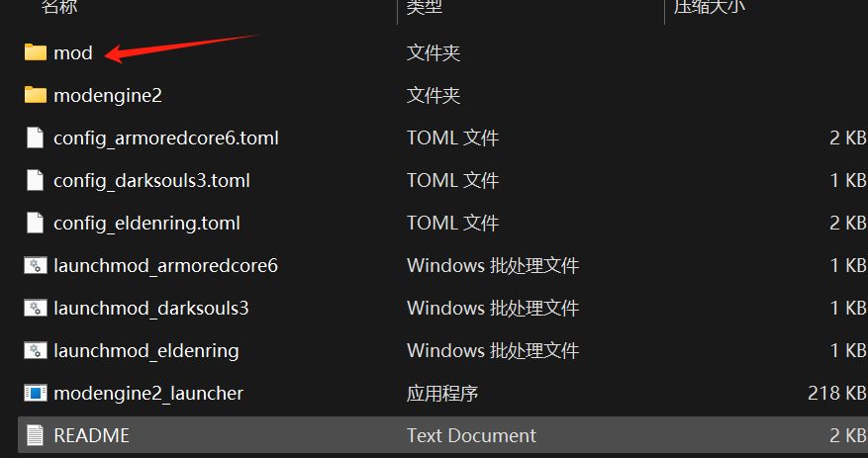Image resolution: width=868 pixels, height=458 pixels.
Task: Select file name launchmod_armoredcore6
Action: [x=165, y=265]
